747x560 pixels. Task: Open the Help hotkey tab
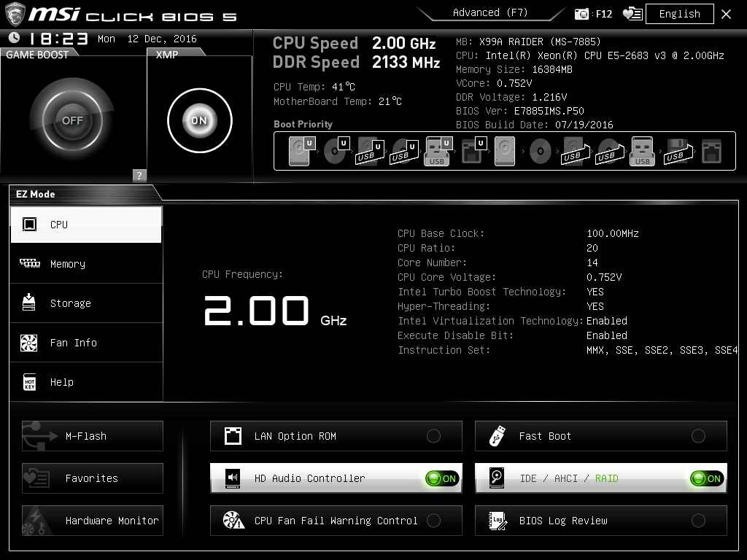(x=86, y=382)
